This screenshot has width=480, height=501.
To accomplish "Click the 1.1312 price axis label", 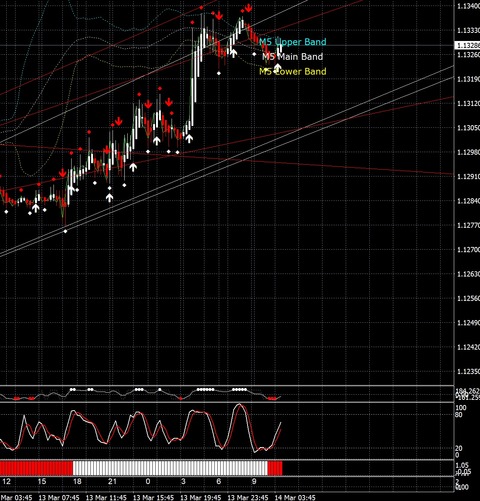I will click(x=468, y=103).
